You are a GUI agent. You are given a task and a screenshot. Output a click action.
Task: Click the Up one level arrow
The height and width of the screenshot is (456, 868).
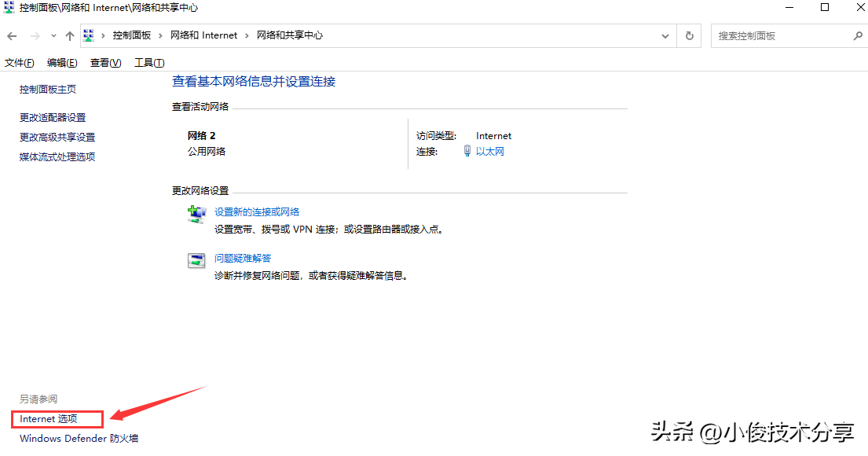pos(70,36)
